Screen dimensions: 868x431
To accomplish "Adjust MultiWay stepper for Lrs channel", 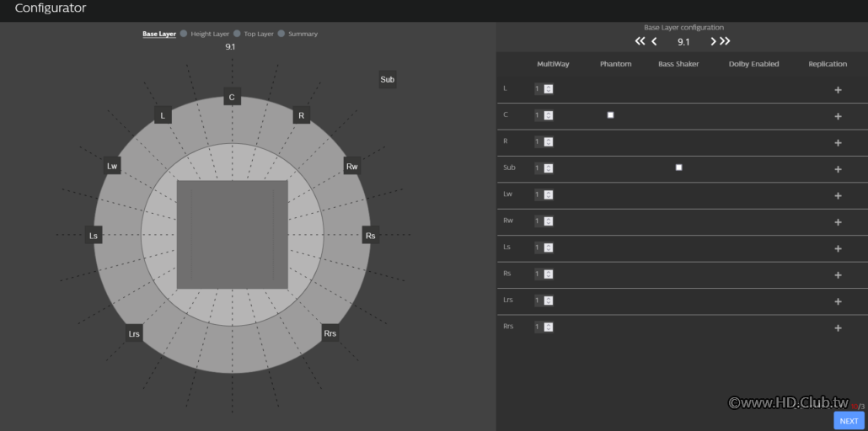I will pos(548,301).
